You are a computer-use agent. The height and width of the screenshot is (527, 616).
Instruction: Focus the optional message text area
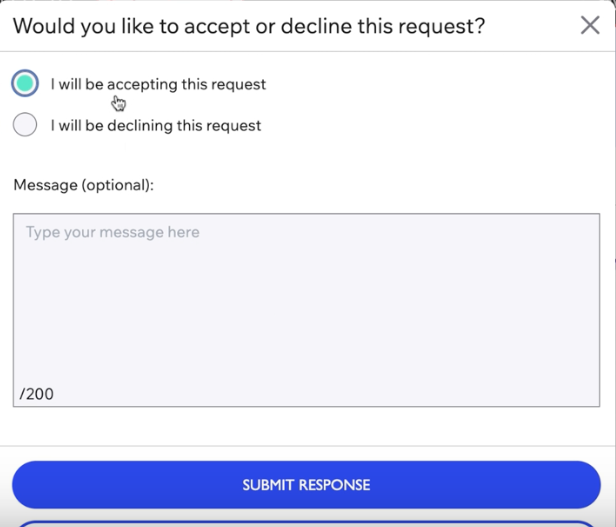pyautogui.click(x=306, y=310)
